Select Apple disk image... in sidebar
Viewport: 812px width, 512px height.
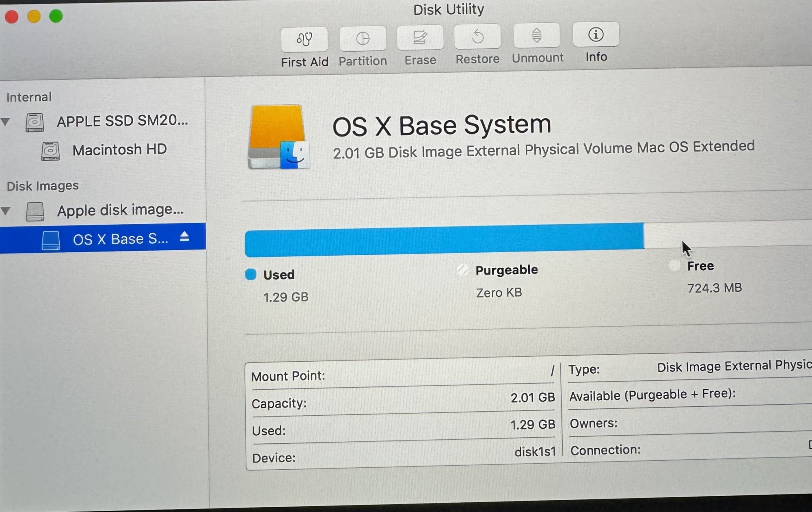coord(120,210)
